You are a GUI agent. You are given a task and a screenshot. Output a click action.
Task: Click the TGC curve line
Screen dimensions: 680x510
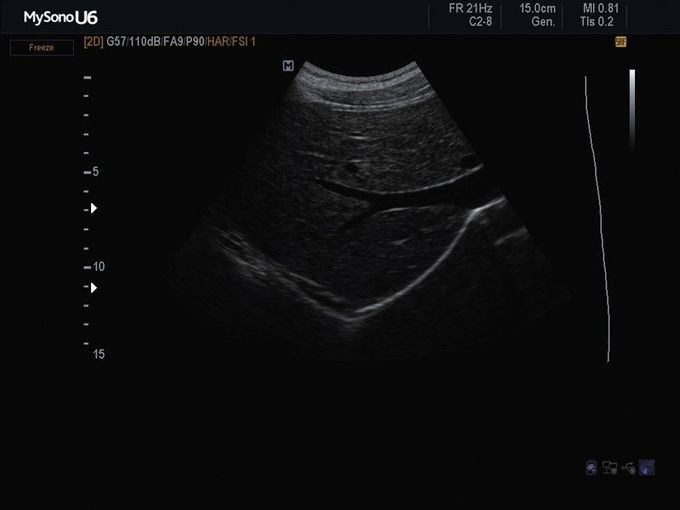[599, 220]
